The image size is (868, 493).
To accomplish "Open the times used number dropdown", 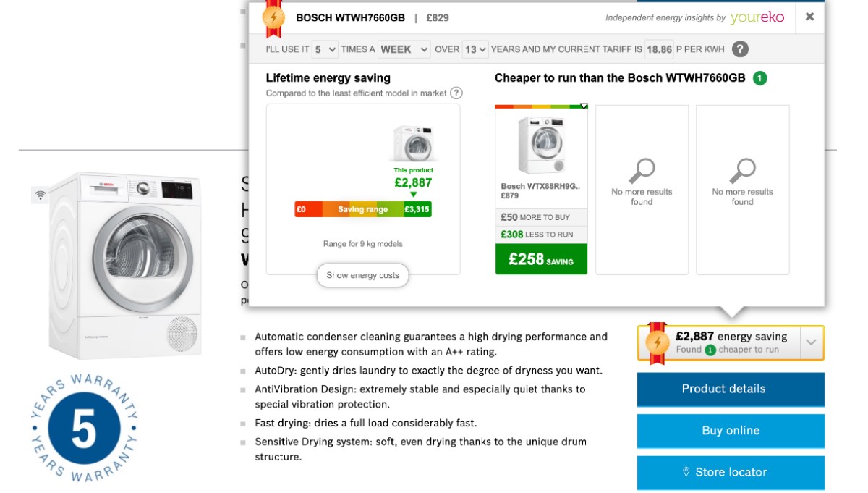I will [x=325, y=49].
